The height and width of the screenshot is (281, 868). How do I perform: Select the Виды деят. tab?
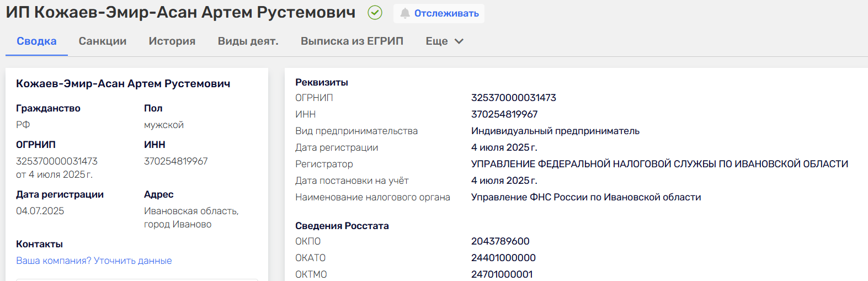click(248, 41)
